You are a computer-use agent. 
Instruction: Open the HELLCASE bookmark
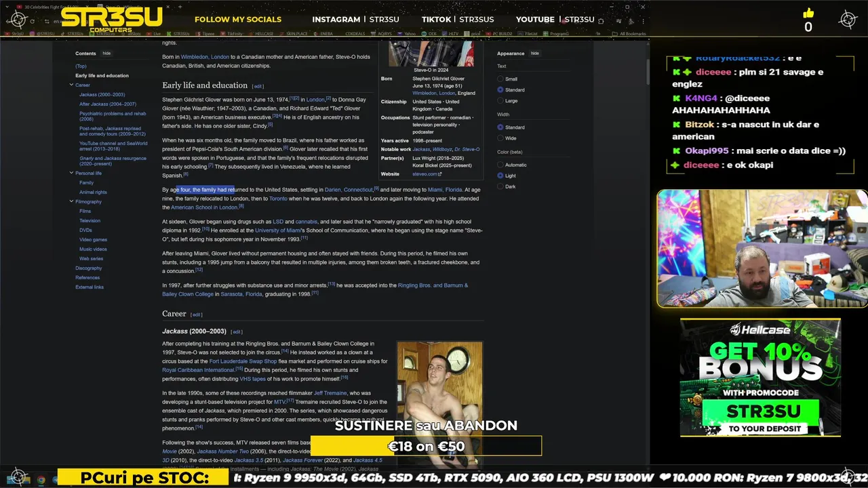click(262, 33)
